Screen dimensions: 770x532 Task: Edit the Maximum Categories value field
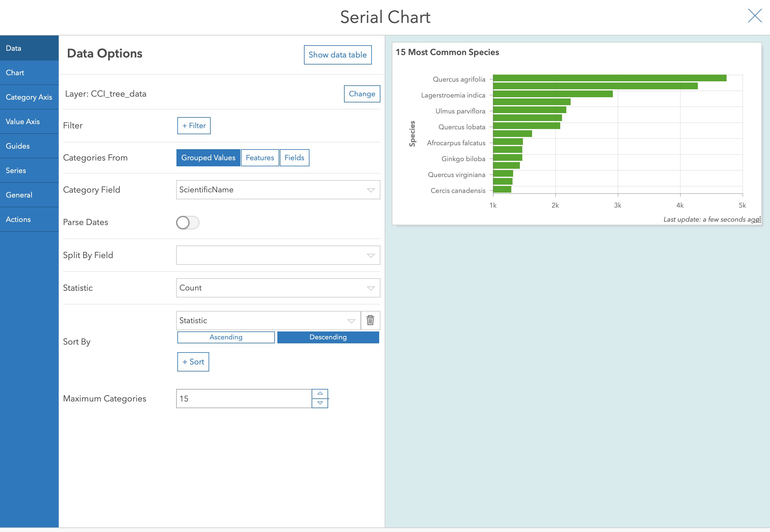pos(243,398)
